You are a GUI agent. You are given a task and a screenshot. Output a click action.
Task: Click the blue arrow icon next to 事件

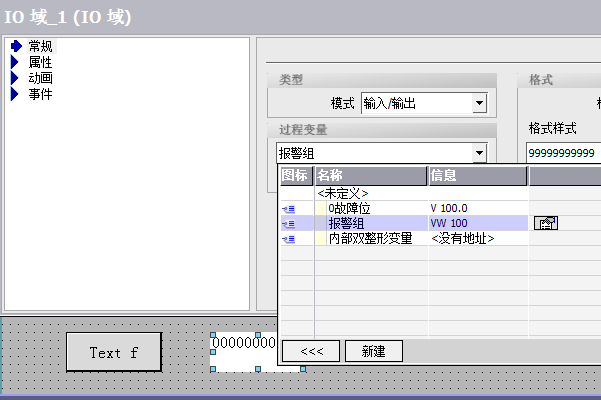pyautogui.click(x=15, y=94)
